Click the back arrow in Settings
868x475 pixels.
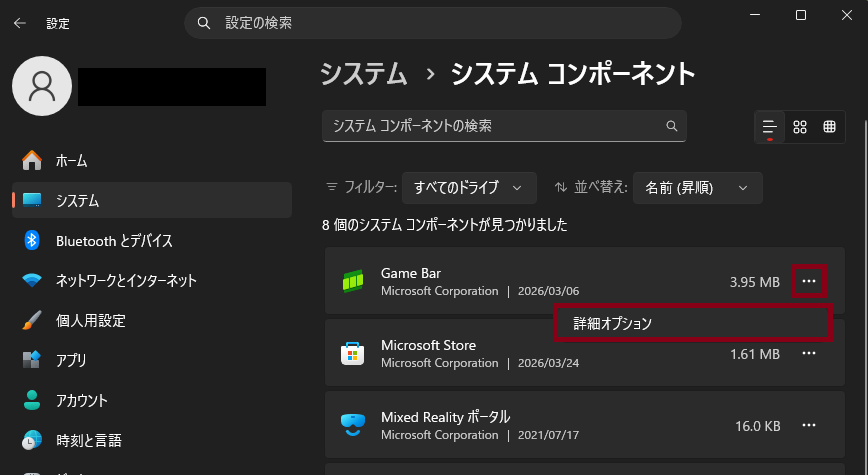(20, 22)
